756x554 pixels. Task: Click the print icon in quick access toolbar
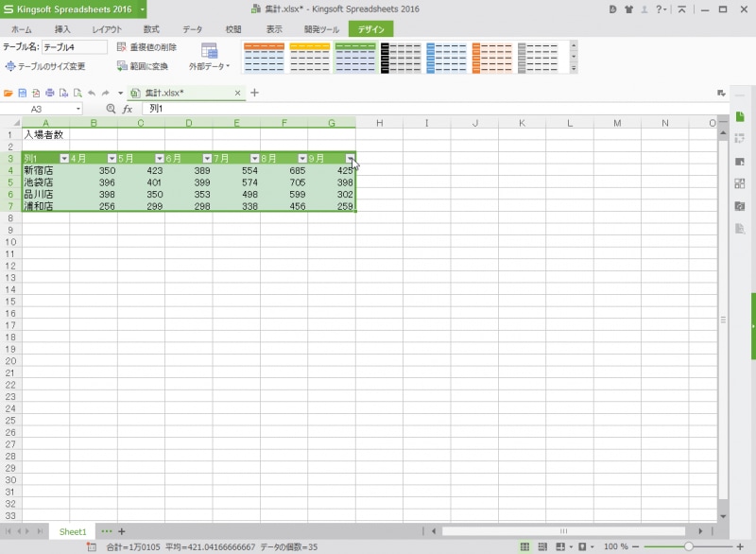click(x=50, y=93)
